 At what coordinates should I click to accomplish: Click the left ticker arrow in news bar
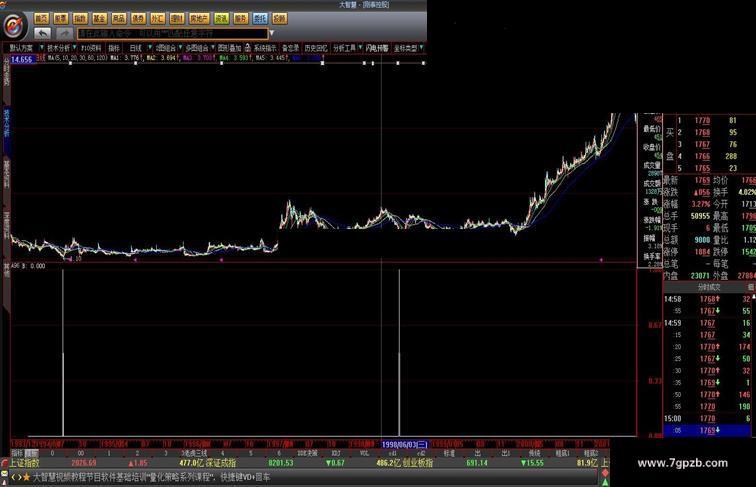point(14,477)
